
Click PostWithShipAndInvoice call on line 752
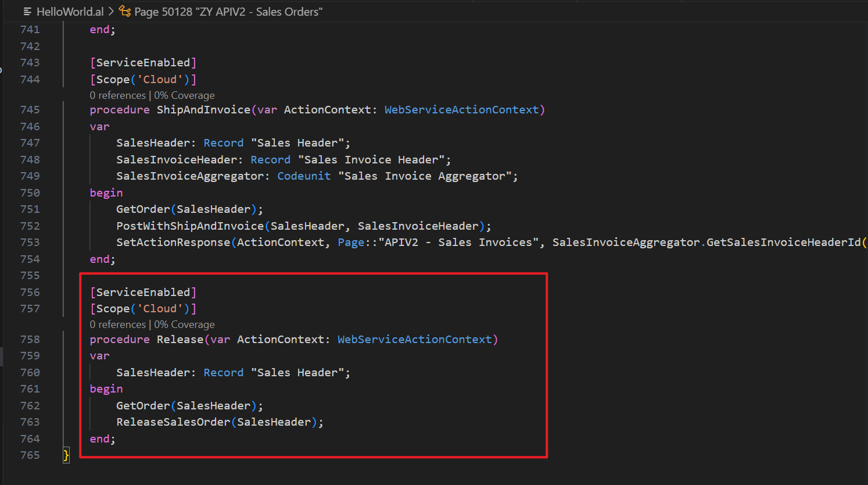click(x=190, y=226)
